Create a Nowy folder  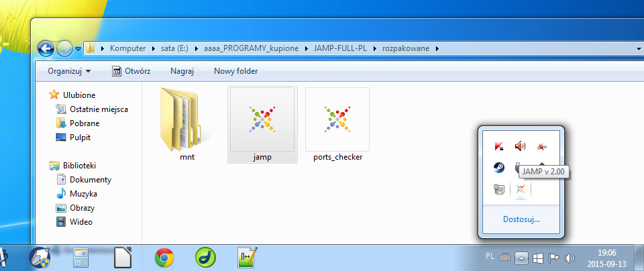tap(235, 71)
